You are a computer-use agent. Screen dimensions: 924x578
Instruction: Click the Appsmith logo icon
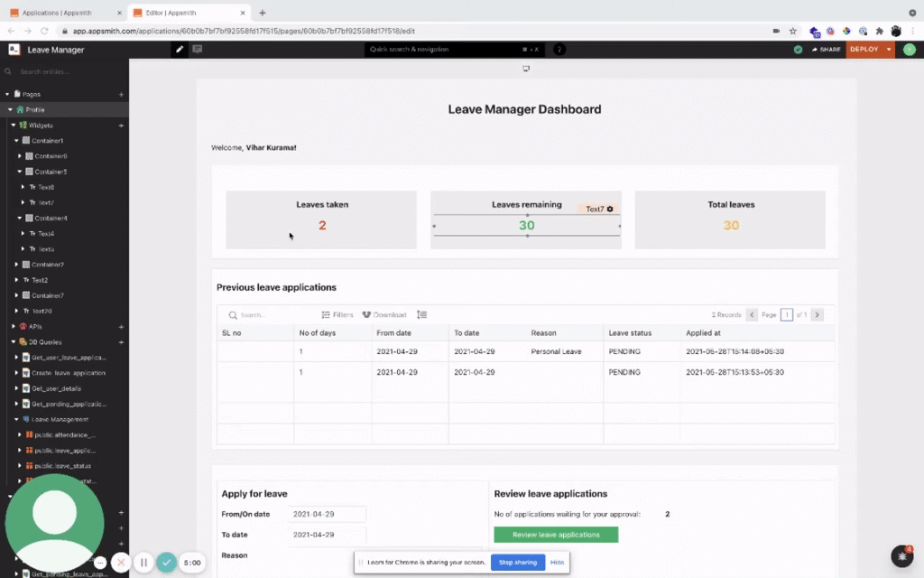[14, 50]
